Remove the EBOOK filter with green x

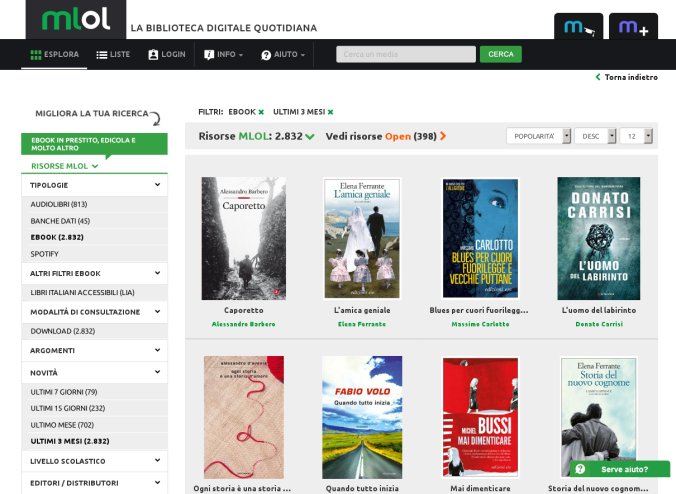pos(261,112)
